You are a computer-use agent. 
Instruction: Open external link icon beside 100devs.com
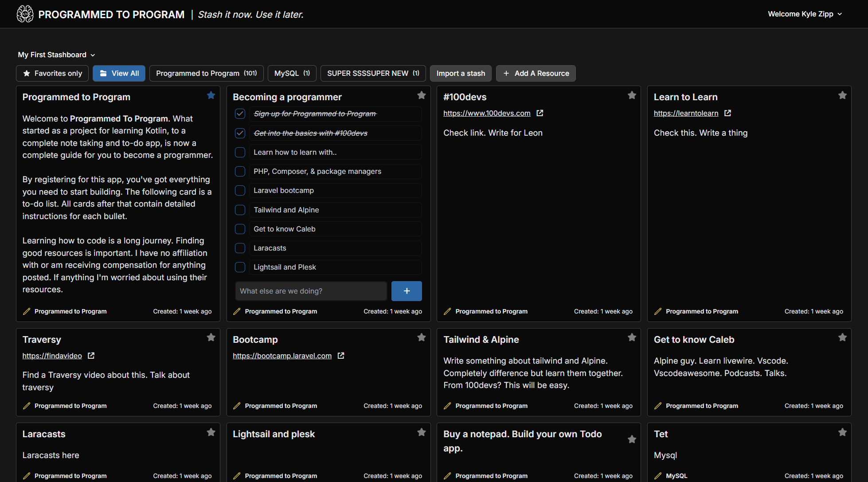tap(540, 113)
